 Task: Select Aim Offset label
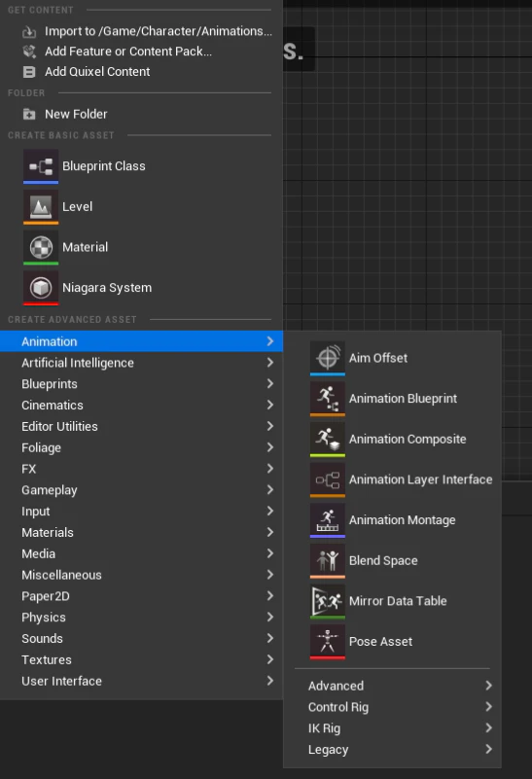coord(378,358)
